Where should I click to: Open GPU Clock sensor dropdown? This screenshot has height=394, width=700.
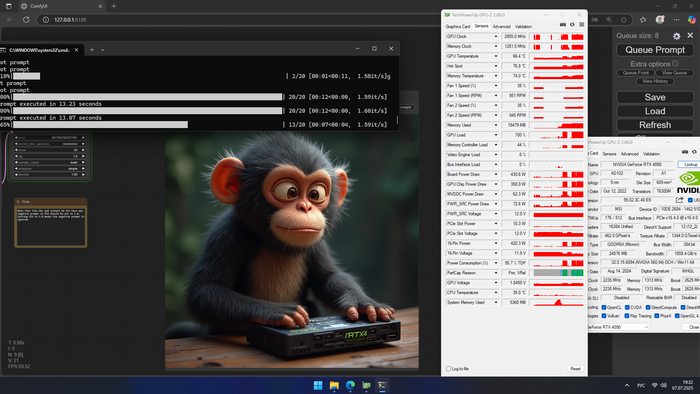tap(496, 37)
